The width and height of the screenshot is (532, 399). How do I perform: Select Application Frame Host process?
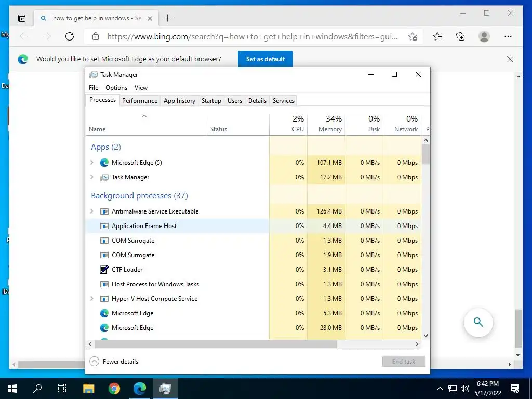tap(253, 226)
